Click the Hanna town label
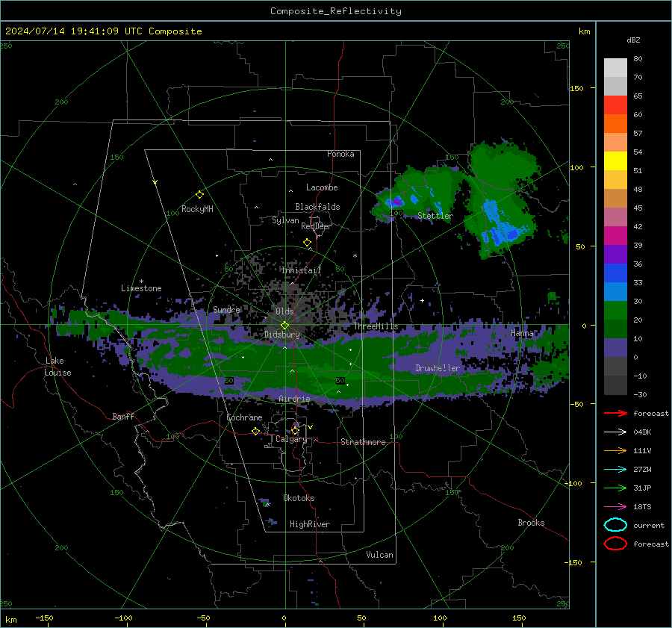This screenshot has width=672, height=628. tap(522, 333)
